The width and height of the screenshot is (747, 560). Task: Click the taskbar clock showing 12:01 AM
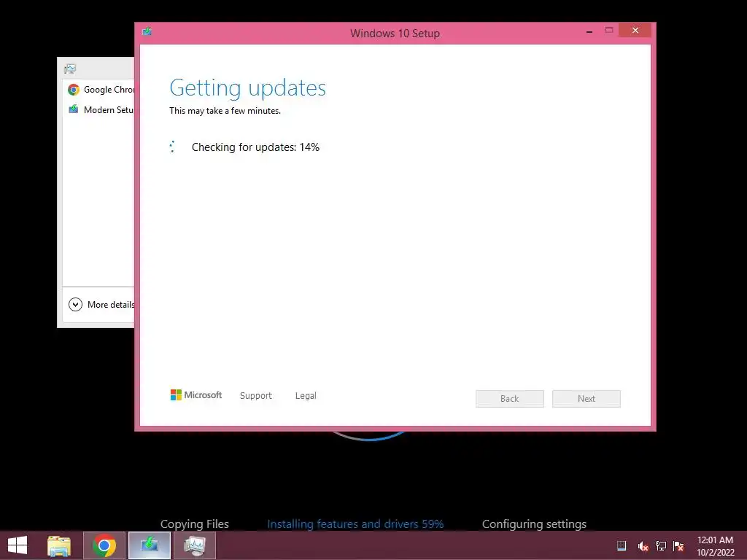click(x=715, y=545)
